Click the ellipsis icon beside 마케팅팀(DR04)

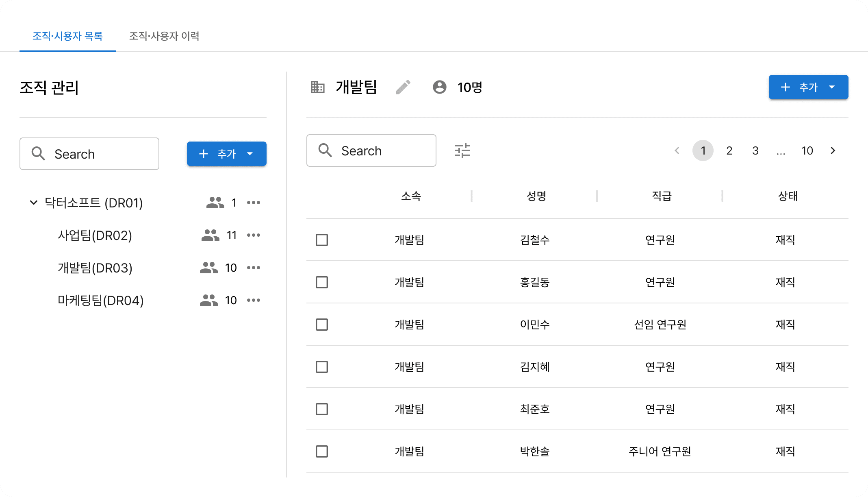[254, 300]
